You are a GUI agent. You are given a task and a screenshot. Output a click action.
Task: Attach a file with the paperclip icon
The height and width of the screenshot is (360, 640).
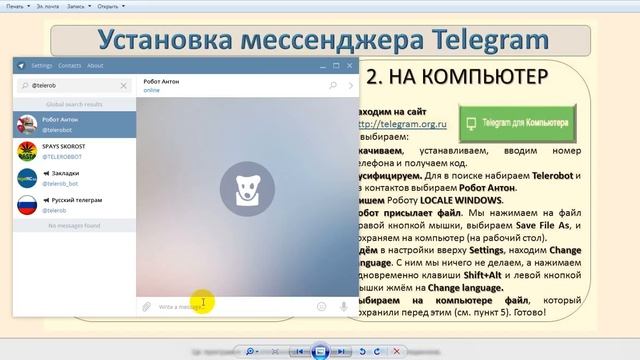coord(147,307)
